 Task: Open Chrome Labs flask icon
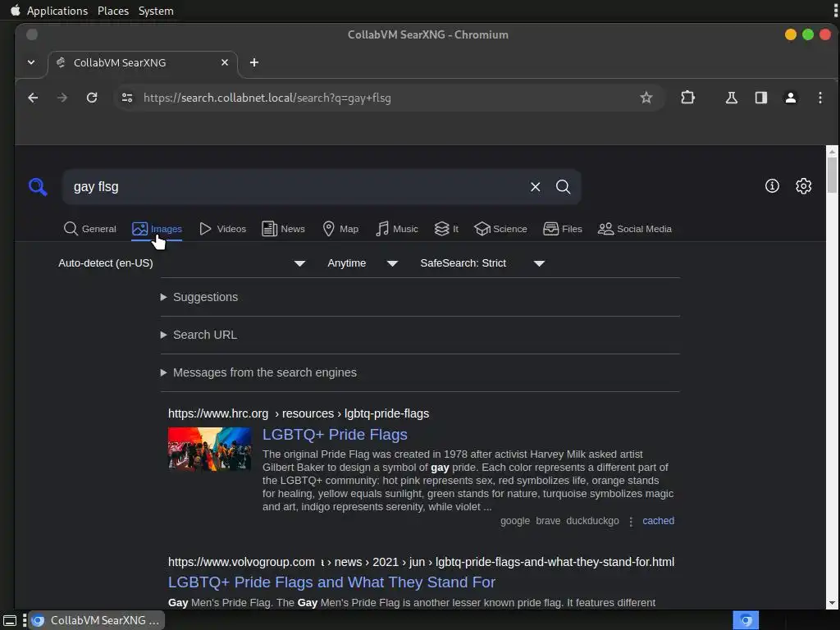click(x=731, y=98)
